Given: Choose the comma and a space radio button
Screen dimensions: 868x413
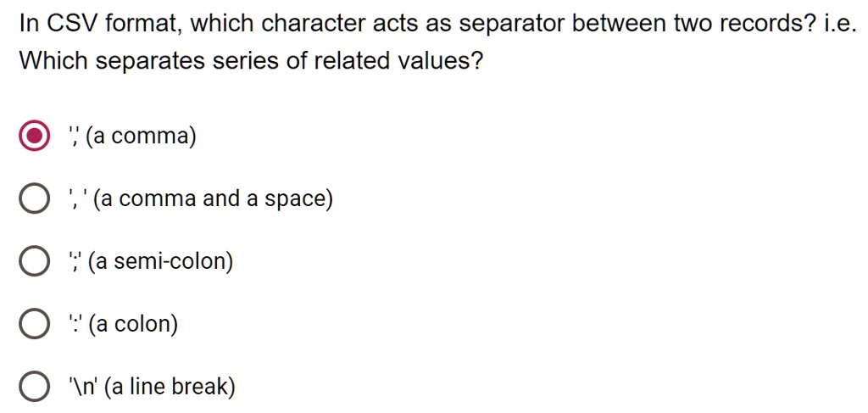Looking at the screenshot, I should (34, 198).
